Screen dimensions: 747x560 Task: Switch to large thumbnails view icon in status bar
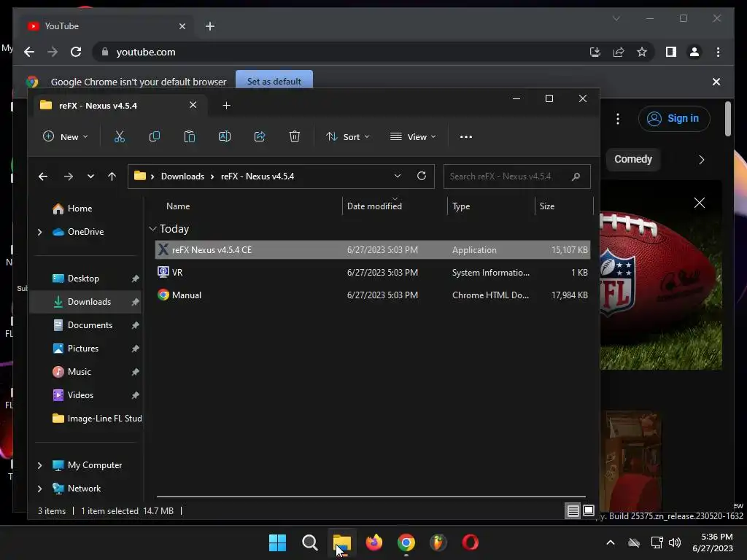click(x=589, y=510)
